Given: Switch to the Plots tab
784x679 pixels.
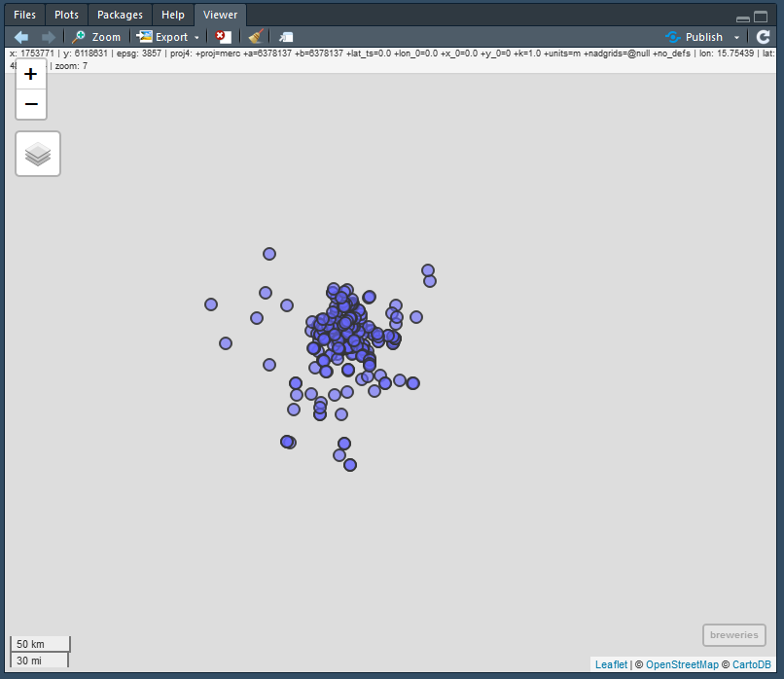Looking at the screenshot, I should click(x=66, y=15).
